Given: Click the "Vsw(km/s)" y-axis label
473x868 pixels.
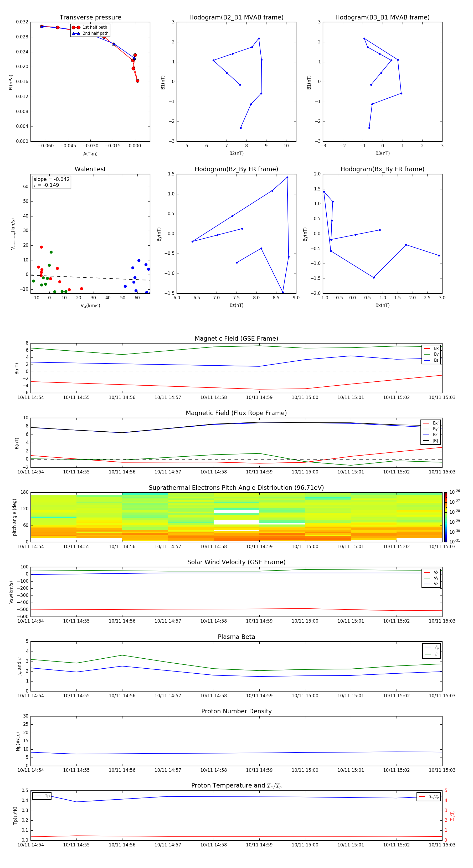Looking at the screenshot, I should point(11,592).
